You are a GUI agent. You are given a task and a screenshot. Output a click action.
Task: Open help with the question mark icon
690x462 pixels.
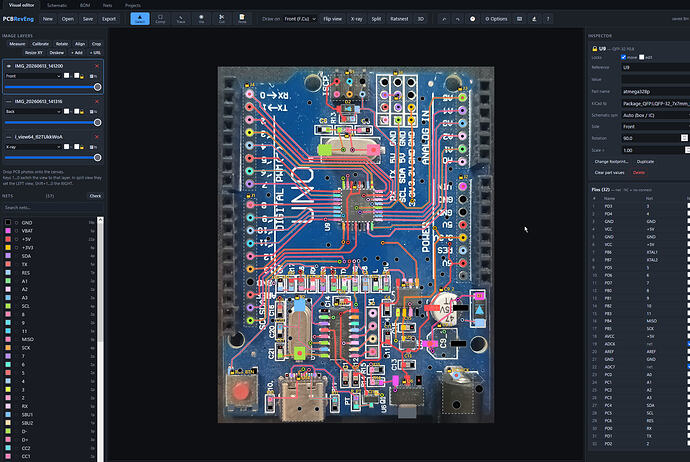point(548,19)
